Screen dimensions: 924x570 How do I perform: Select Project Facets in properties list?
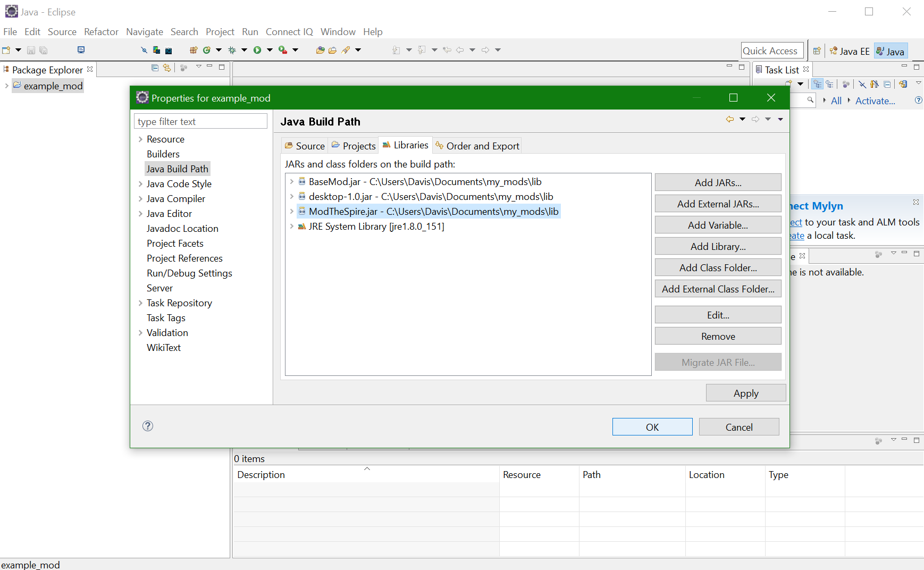point(175,244)
